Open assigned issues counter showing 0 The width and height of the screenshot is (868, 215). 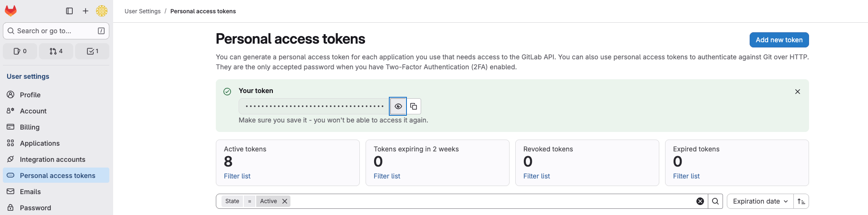(20, 51)
